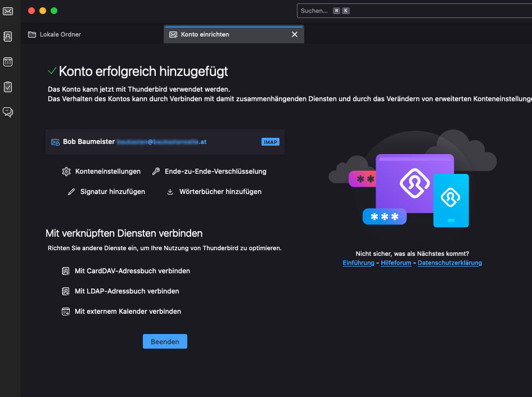The width and height of the screenshot is (532, 397).
Task: Open the Mail space in the sidebar
Action: 8,11
